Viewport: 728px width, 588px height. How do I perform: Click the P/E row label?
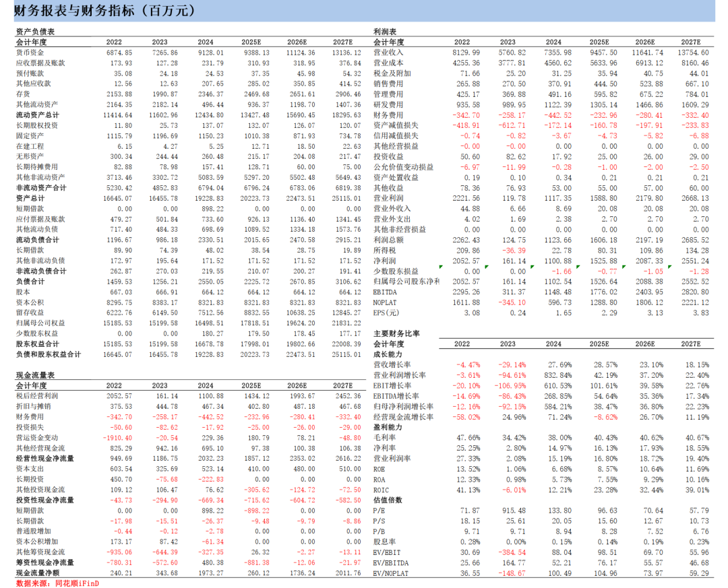pos(379,511)
